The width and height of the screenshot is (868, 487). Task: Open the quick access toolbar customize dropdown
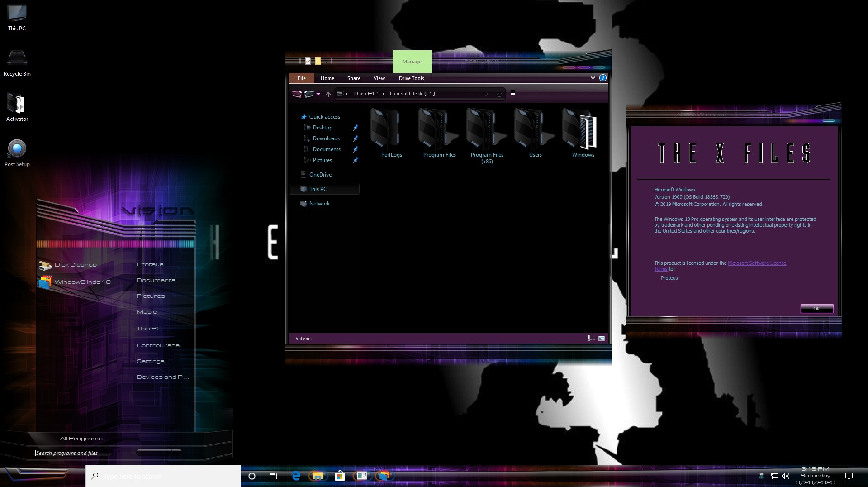(x=326, y=62)
